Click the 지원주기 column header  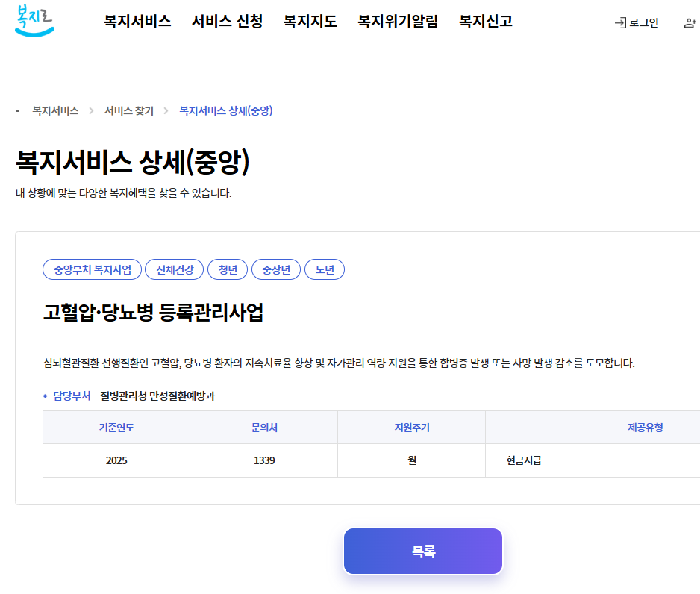(412, 428)
